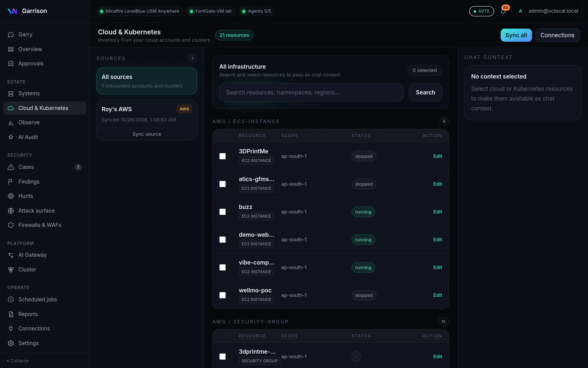Open Cluster in the sidebar
Screen dimensions: 588x368
pyautogui.click(x=45, y=270)
